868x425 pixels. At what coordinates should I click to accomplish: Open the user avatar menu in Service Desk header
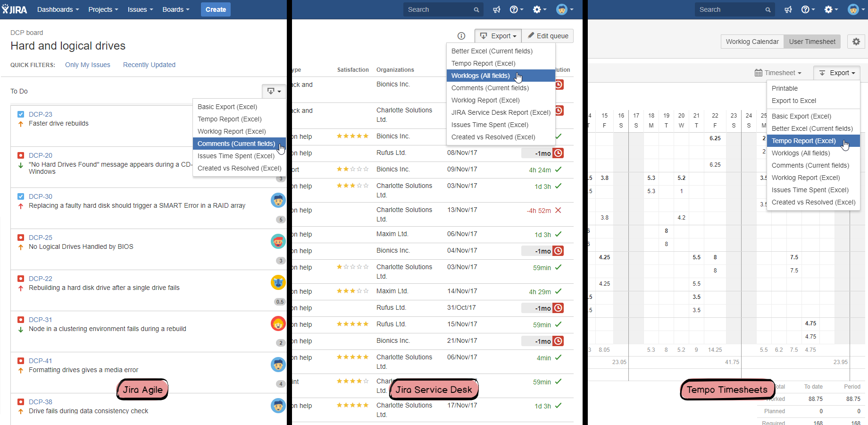click(565, 9)
